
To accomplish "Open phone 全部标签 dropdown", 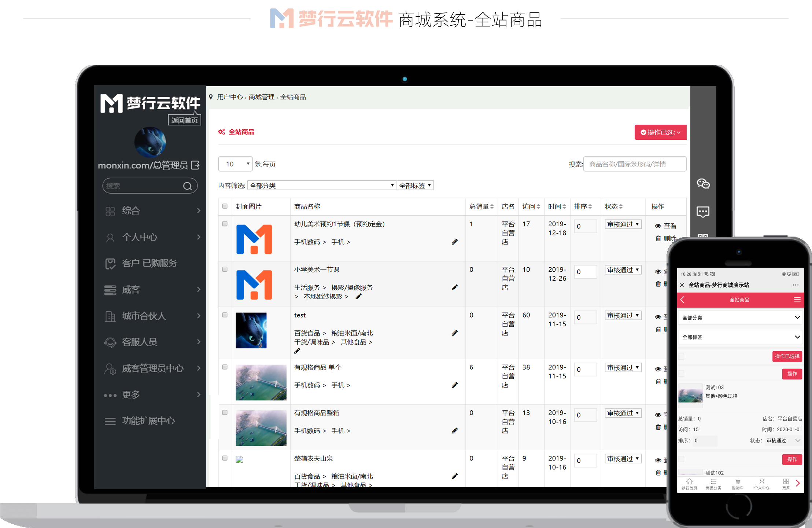I will (740, 337).
